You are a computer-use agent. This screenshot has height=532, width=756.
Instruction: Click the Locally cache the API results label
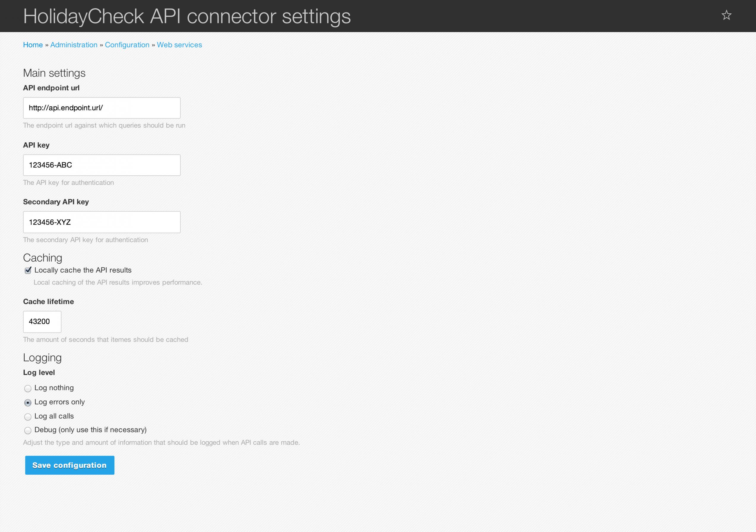point(83,270)
